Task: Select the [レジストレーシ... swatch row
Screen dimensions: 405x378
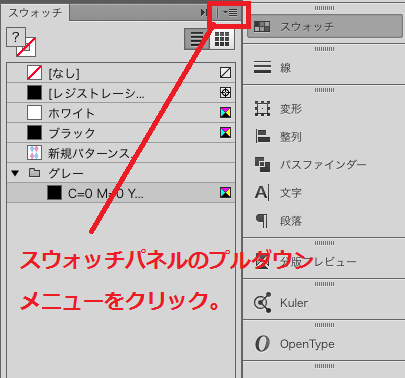Action: coord(121,93)
